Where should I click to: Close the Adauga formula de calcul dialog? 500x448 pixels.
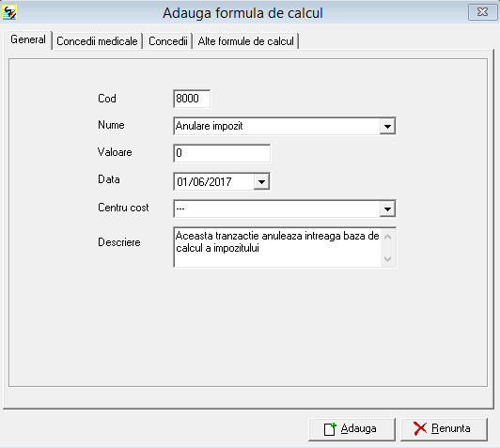click(482, 12)
